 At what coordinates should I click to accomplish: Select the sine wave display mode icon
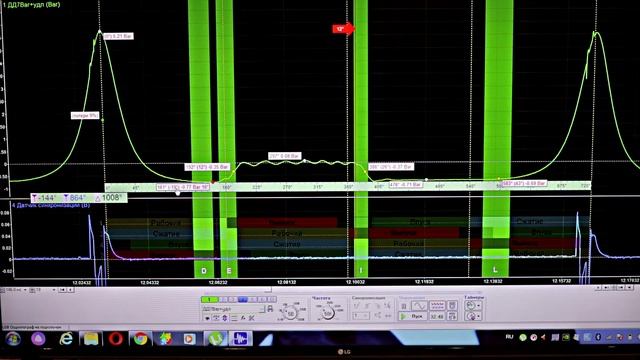(419, 306)
